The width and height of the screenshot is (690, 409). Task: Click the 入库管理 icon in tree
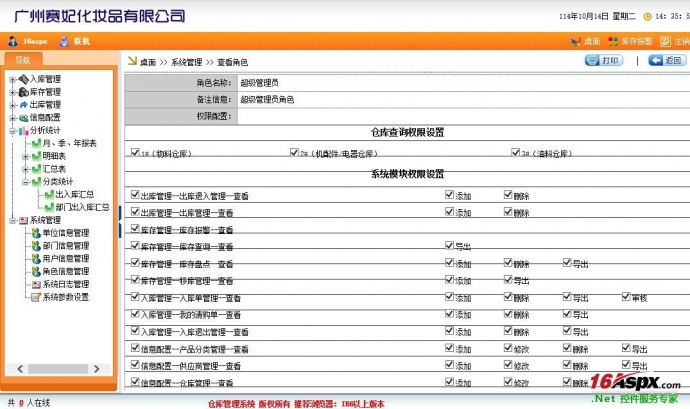point(23,79)
